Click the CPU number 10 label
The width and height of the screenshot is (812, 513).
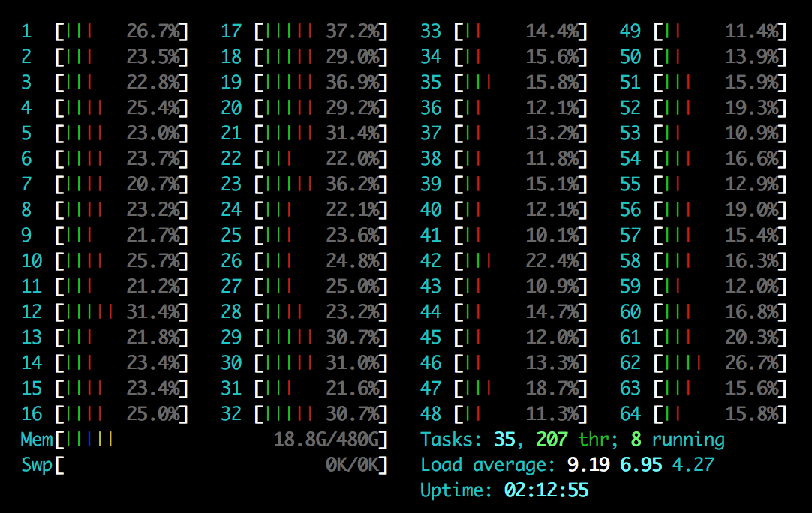pyautogui.click(x=32, y=261)
